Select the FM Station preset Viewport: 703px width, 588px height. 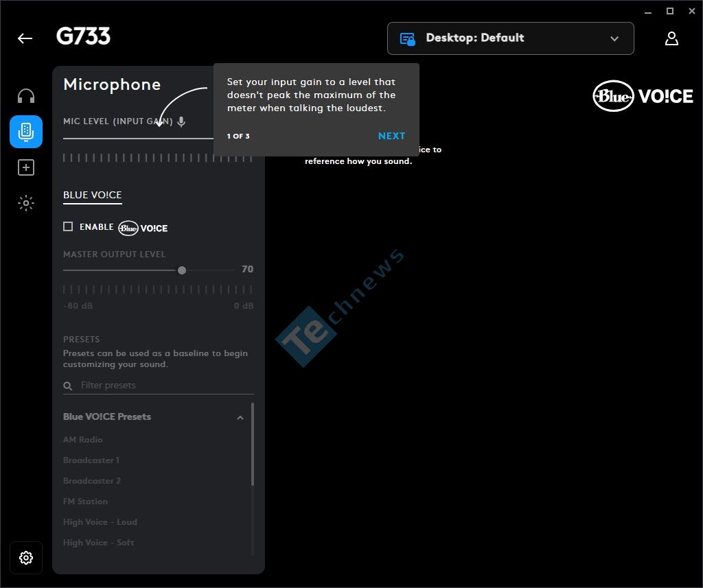[x=85, y=502]
